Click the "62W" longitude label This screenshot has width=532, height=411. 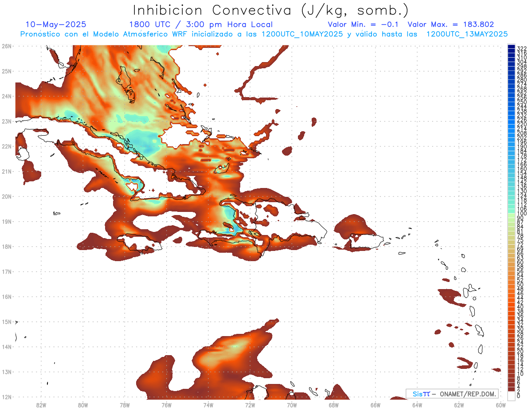click(x=459, y=405)
